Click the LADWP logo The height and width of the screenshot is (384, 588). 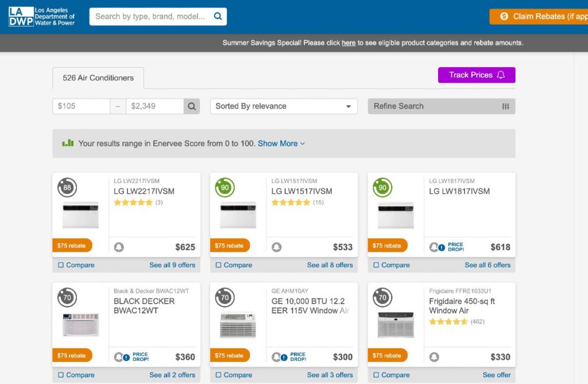(41, 17)
